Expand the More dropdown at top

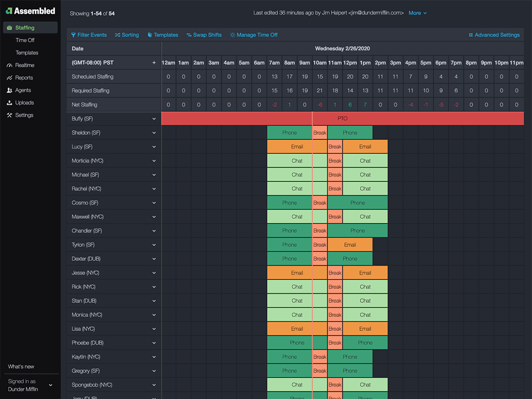[x=418, y=13]
